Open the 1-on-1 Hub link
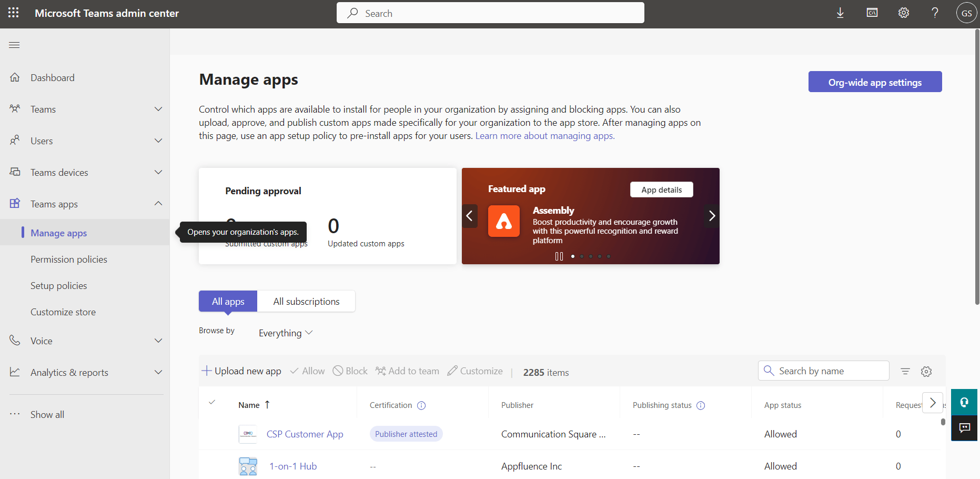The height and width of the screenshot is (479, 980). (x=293, y=466)
